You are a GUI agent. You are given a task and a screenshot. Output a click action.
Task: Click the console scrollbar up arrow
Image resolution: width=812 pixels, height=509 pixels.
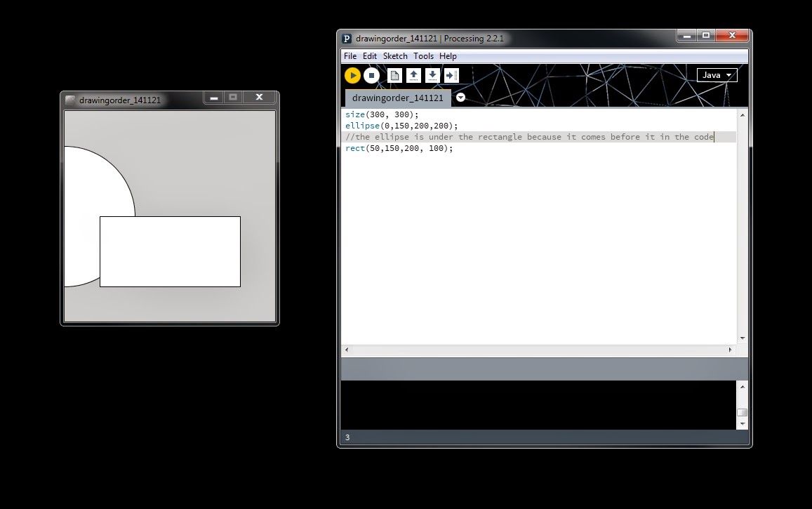tap(743, 387)
